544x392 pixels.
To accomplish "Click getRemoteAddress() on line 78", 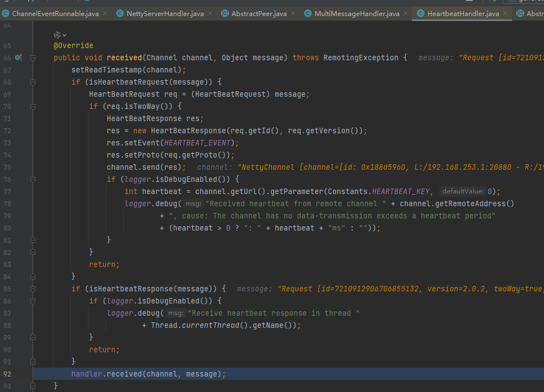I will (x=474, y=203).
